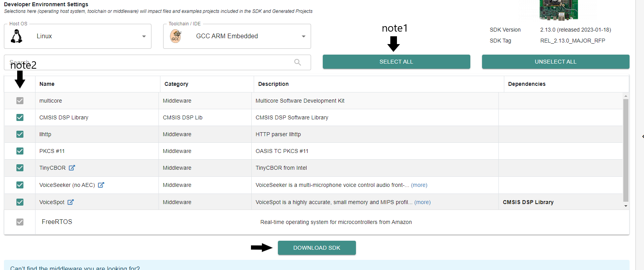The width and height of the screenshot is (644, 270).
Task: Uncheck the PKCS #11 checkbox
Action: 20,151
